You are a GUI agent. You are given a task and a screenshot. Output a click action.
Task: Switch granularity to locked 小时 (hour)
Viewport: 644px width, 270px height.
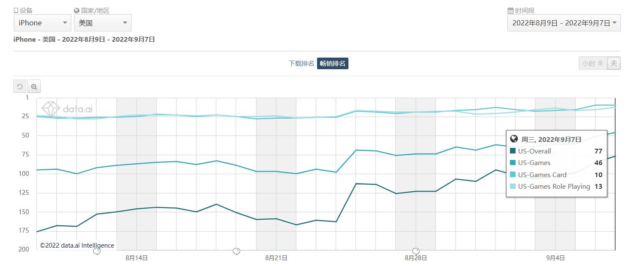pos(592,63)
